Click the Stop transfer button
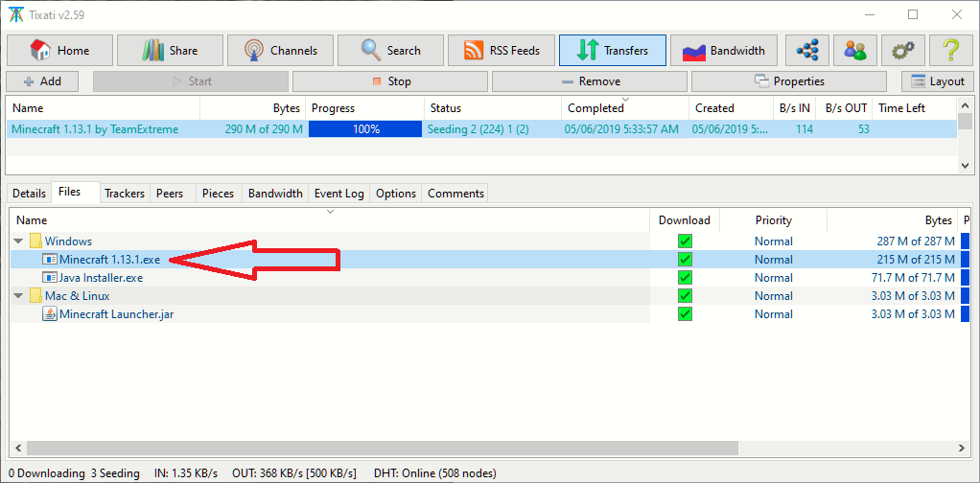Image resolution: width=980 pixels, height=483 pixels. 390,81
